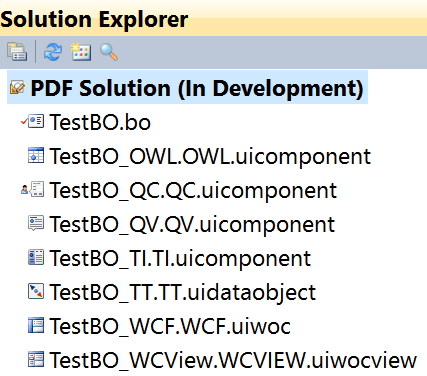Click the QV uicomponent file icon
This screenshot has width=427, height=376.
(x=36, y=223)
